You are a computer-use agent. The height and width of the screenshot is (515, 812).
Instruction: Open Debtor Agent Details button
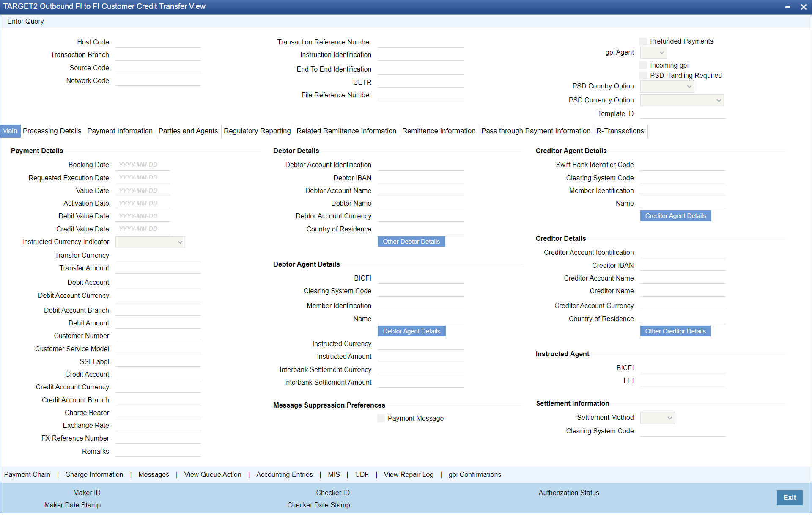click(411, 331)
